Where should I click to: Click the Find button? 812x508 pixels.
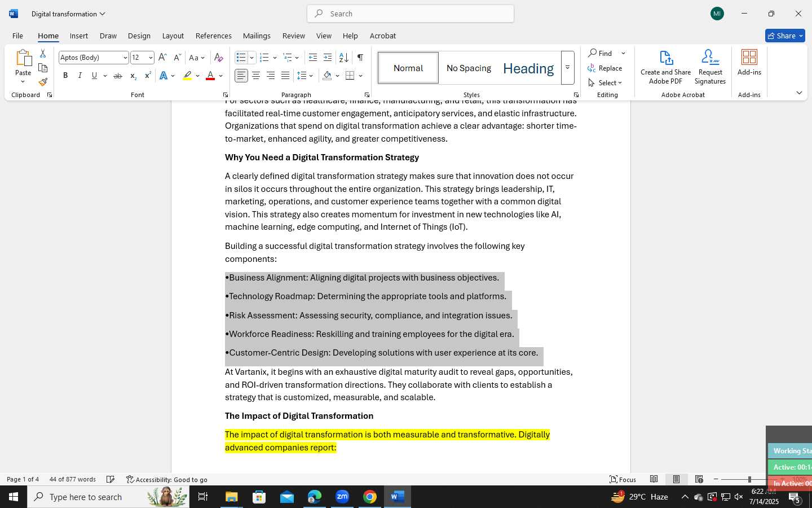point(601,53)
